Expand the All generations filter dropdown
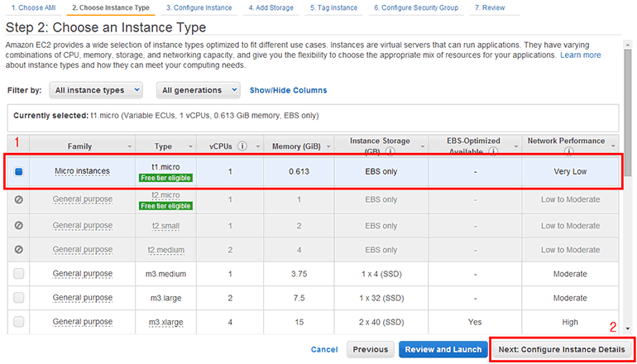Image resolution: width=637 pixels, height=364 pixels. pos(199,89)
